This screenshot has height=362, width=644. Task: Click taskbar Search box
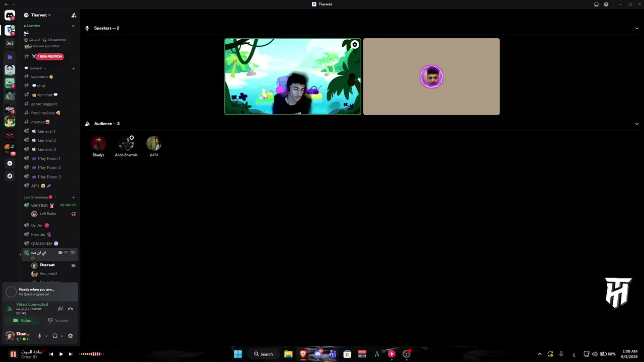click(264, 354)
